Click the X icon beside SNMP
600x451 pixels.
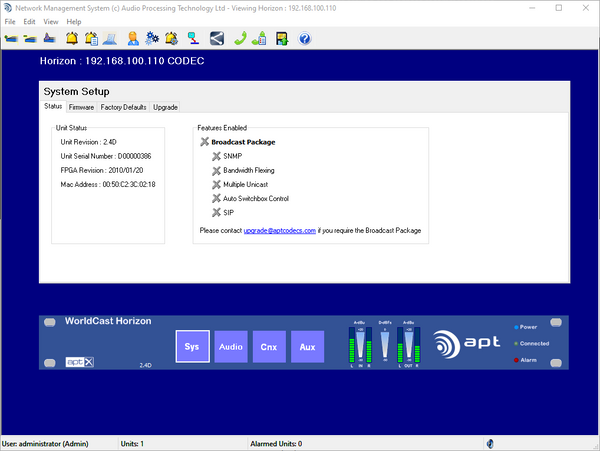click(217, 156)
